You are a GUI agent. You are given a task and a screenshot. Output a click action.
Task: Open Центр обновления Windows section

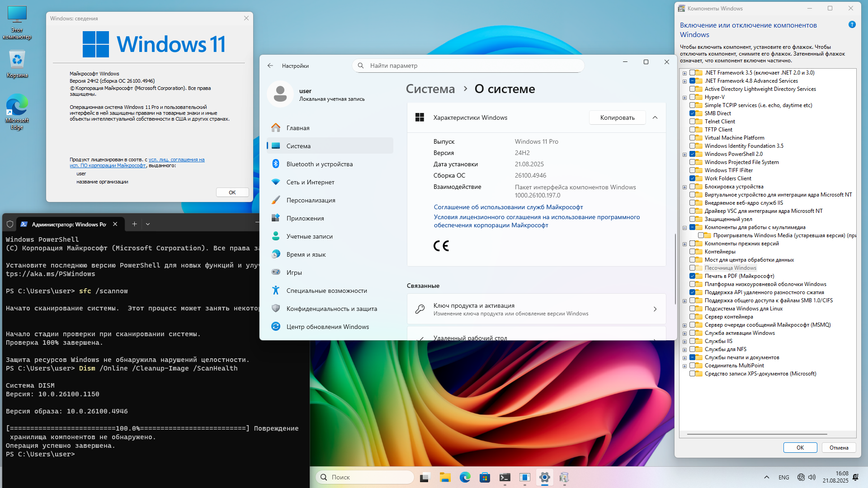[x=327, y=327]
